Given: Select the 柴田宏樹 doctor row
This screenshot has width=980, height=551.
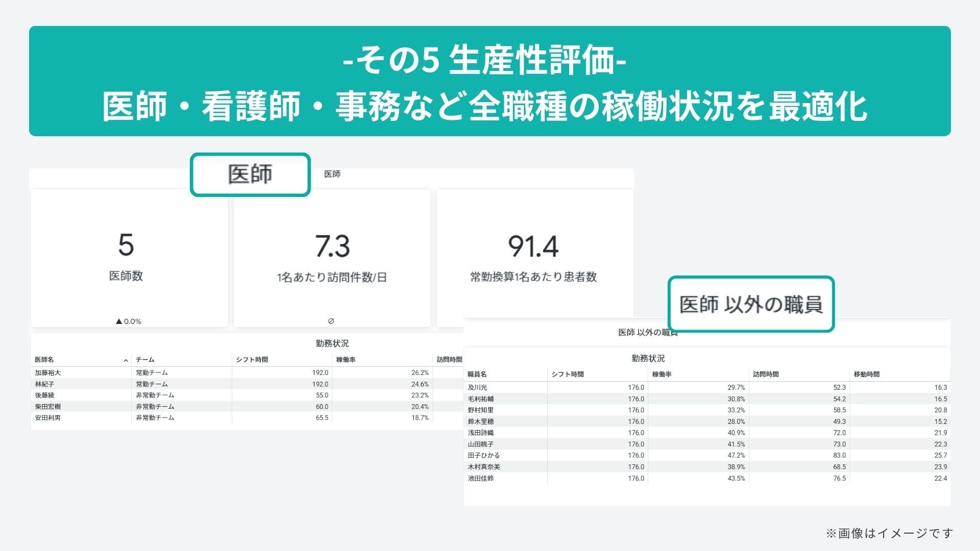Looking at the screenshot, I should [48, 407].
